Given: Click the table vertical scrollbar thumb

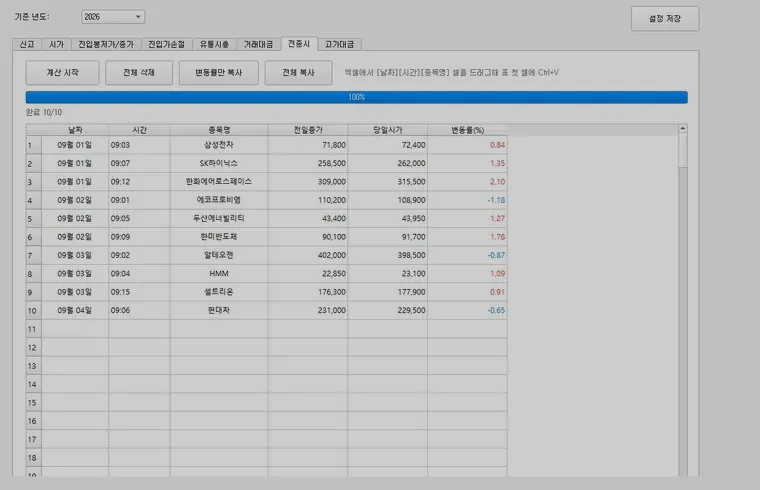Looking at the screenshot, I should point(682,150).
